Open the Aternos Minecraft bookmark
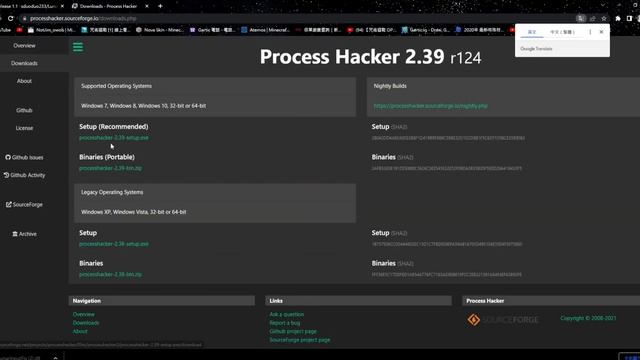Screen dimensions: 640x360 265,30
